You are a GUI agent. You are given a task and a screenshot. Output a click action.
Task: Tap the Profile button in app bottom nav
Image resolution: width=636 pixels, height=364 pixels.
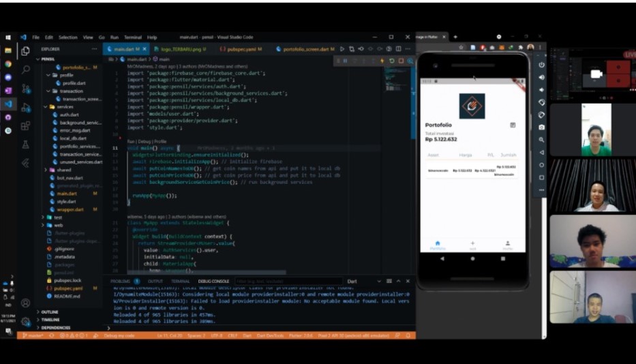(x=507, y=245)
